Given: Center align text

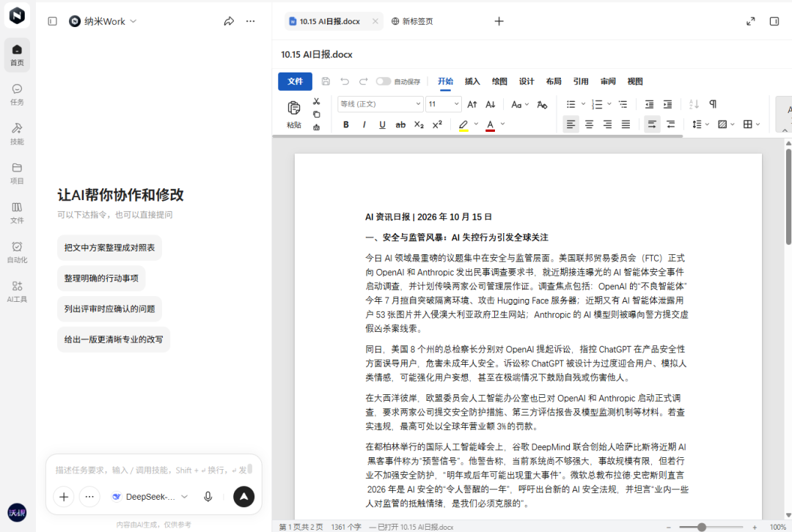Looking at the screenshot, I should point(589,124).
